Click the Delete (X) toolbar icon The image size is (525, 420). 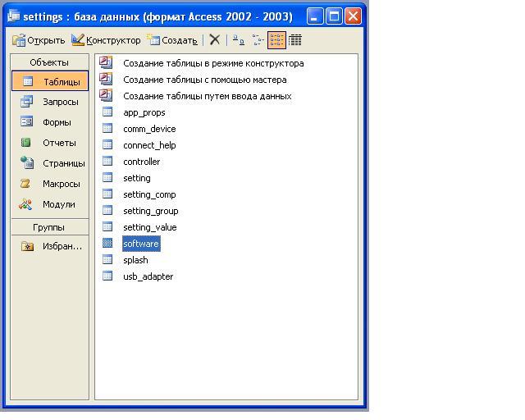215,39
